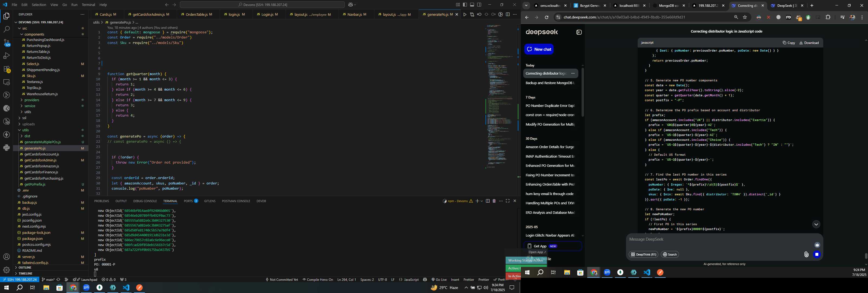Open Accounts menu in VS Code activity bar
This screenshot has width=868, height=293.
[7, 257]
